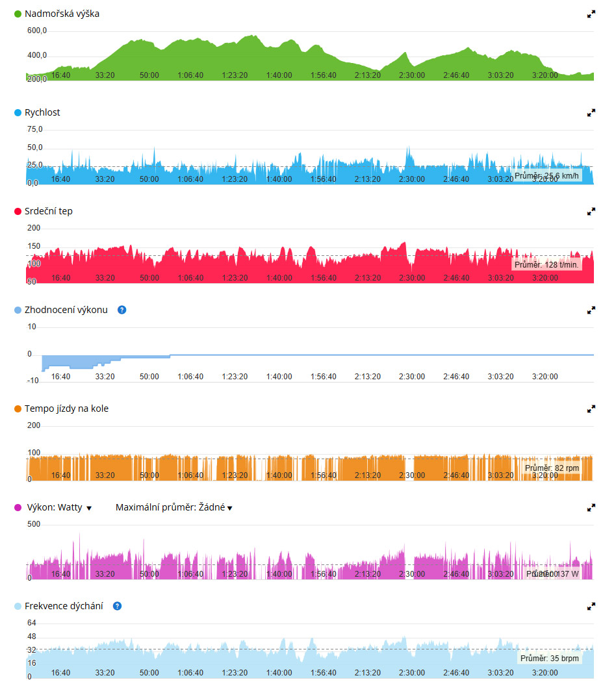Click the Zhodnocení výkonu legend dot
This screenshot has height=693, width=616.
18,310
